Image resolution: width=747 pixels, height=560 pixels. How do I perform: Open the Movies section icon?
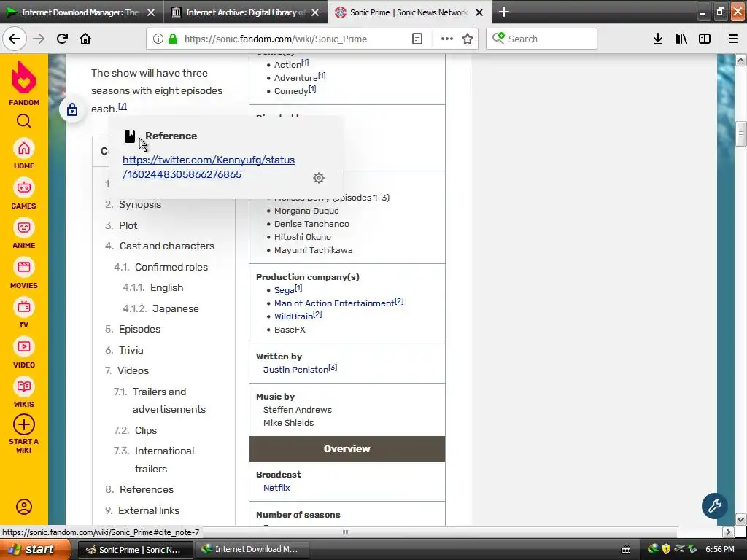(x=24, y=267)
